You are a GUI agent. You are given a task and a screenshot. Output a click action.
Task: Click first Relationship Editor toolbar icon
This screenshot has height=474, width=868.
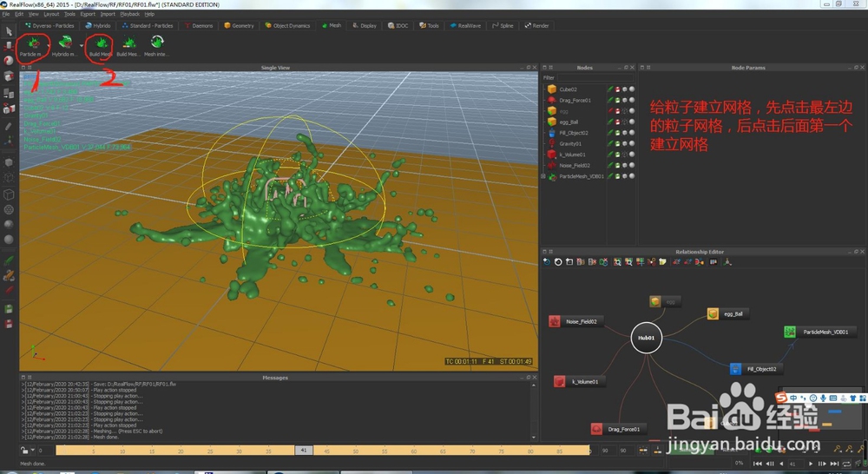[546, 262]
